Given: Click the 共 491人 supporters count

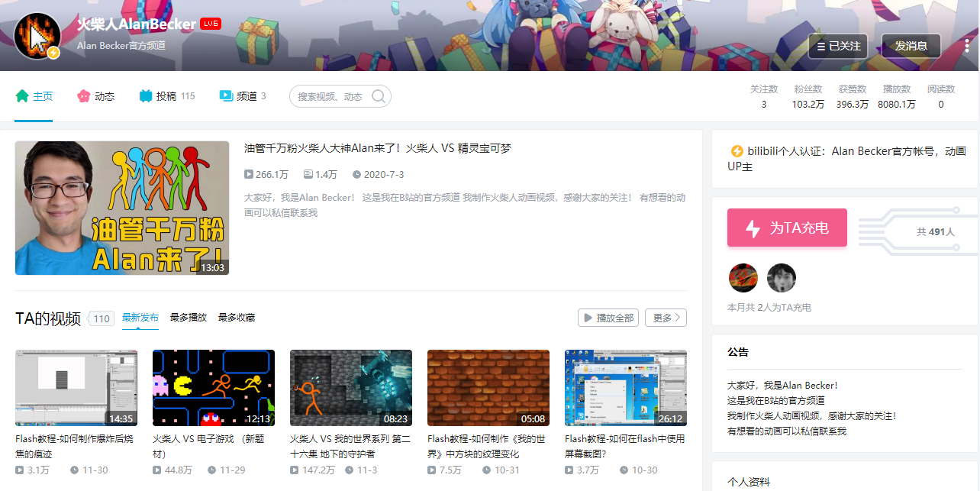Looking at the screenshot, I should (935, 231).
